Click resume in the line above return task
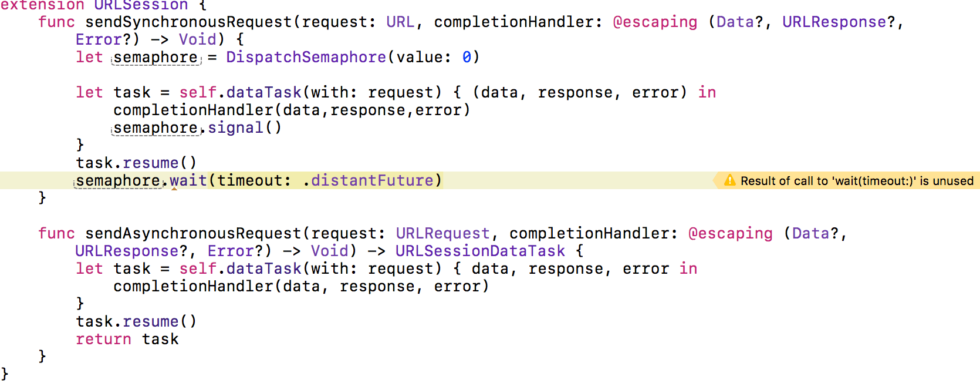 pyautogui.click(x=151, y=321)
